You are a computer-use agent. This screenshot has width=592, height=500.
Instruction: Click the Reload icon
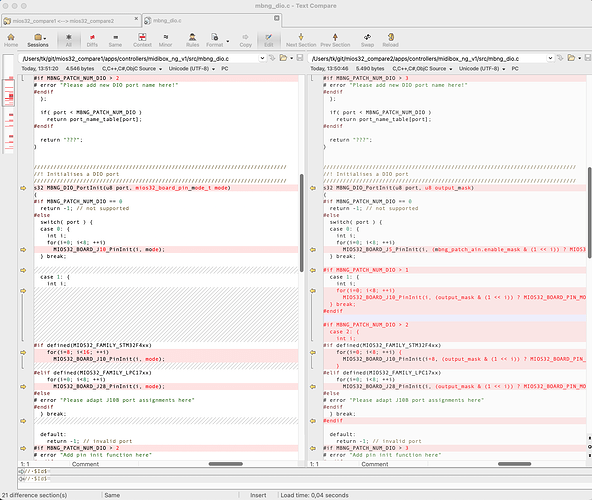coord(391,40)
